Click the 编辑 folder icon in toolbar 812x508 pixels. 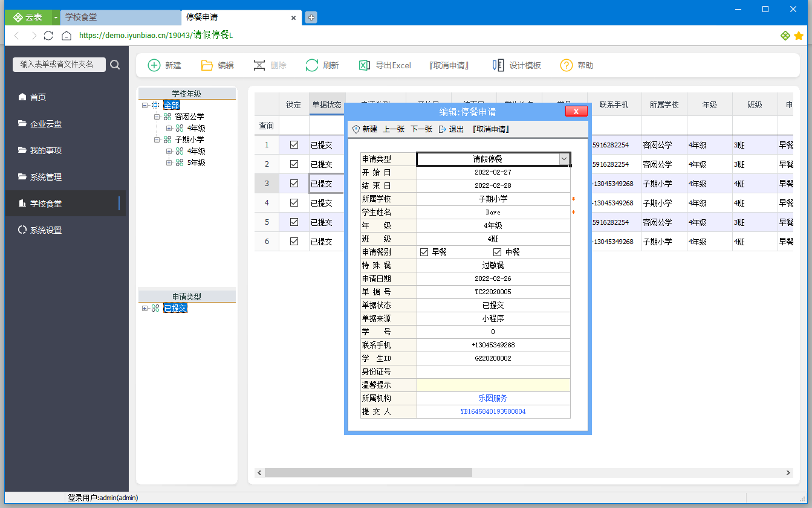click(x=207, y=65)
